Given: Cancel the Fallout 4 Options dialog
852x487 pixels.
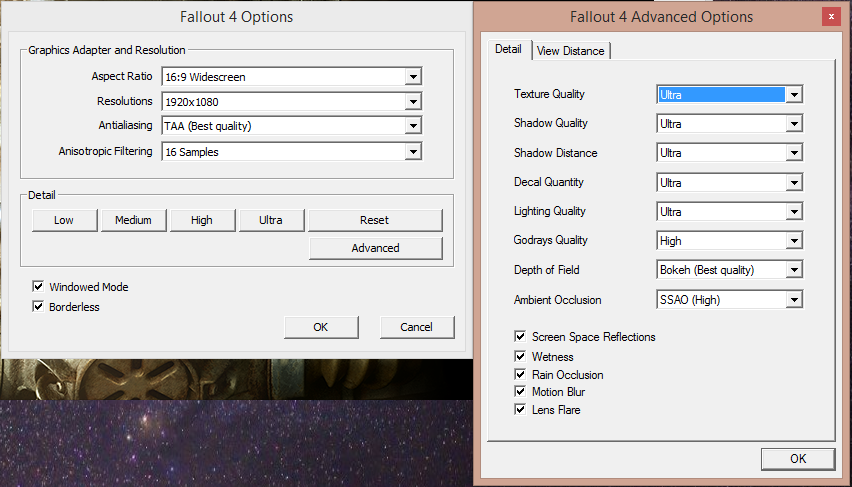Looking at the screenshot, I should [417, 327].
